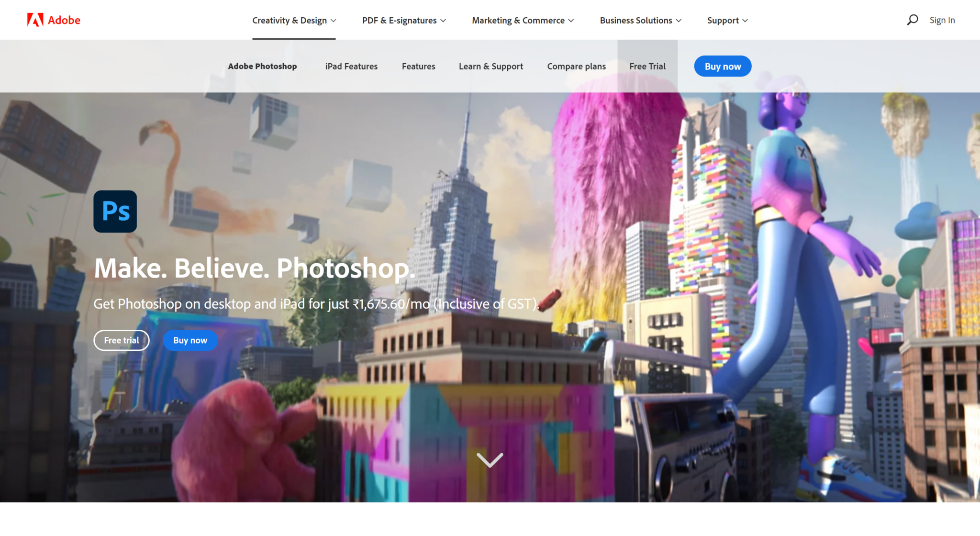Viewport: 980px width, 536px height.
Task: Click the Free Trial navigation link
Action: point(647,66)
